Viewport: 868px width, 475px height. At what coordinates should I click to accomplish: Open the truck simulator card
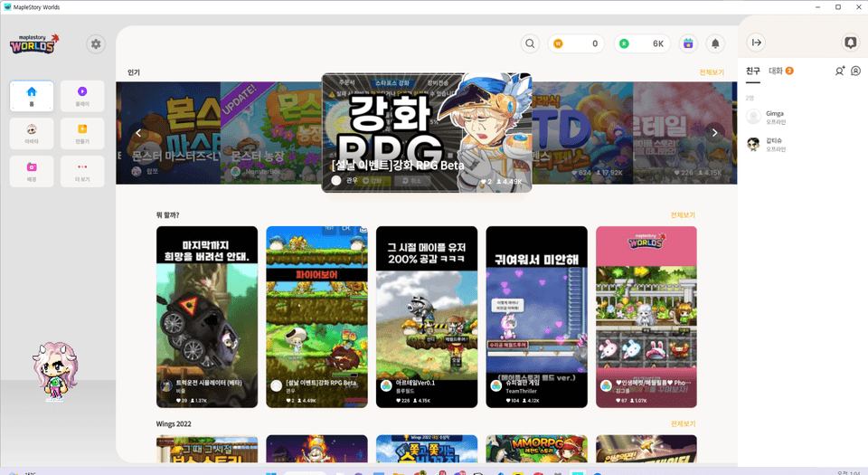coord(207,317)
